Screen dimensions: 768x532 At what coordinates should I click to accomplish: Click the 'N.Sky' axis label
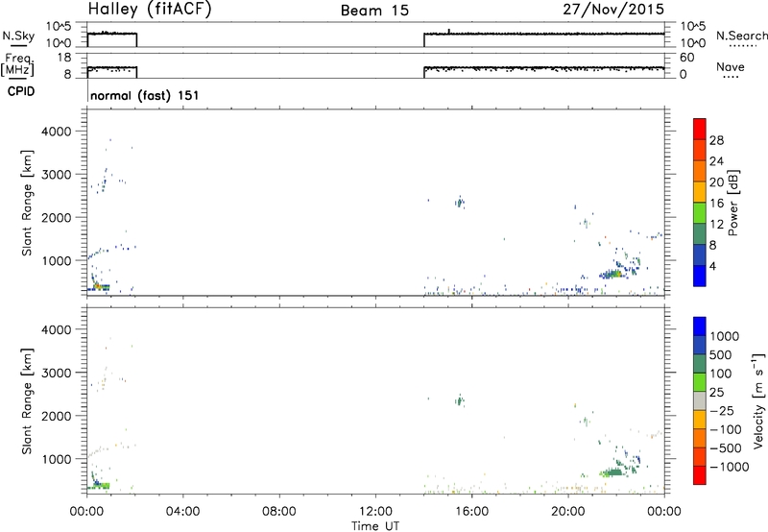[x=18, y=36]
